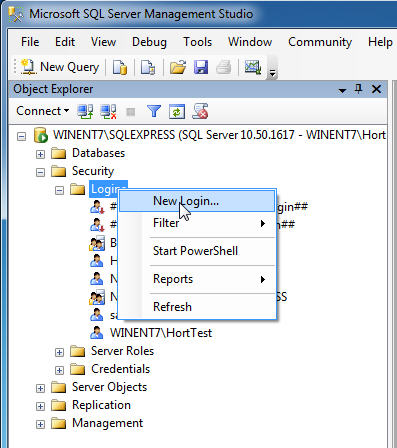Image resolution: width=397 pixels, height=448 pixels.
Task: Click the Server Objects folder icon
Action: pyautogui.click(x=59, y=388)
